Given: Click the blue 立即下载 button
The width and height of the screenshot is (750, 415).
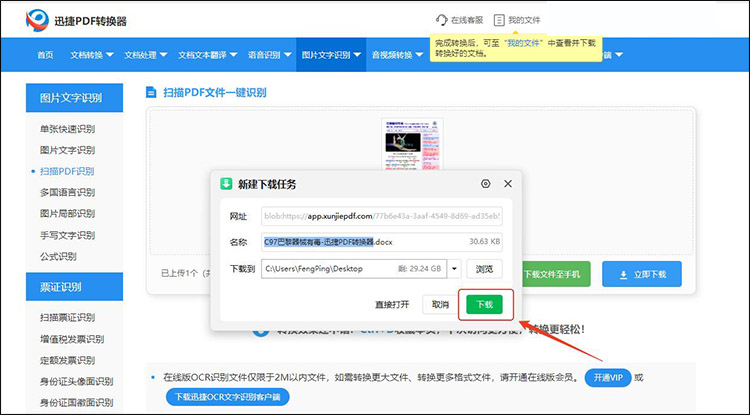Looking at the screenshot, I should 642,274.
